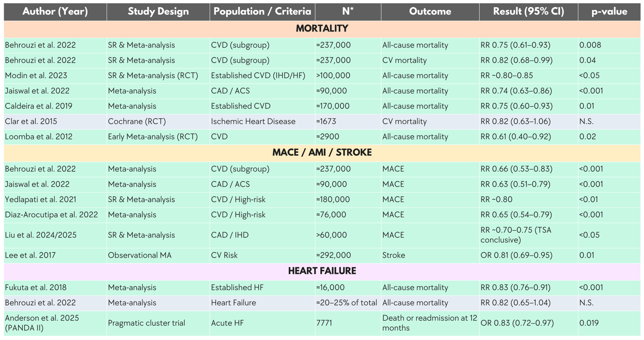Select the Death or readmission at 12 months cell
This screenshot has width=644, height=340.
click(x=430, y=323)
